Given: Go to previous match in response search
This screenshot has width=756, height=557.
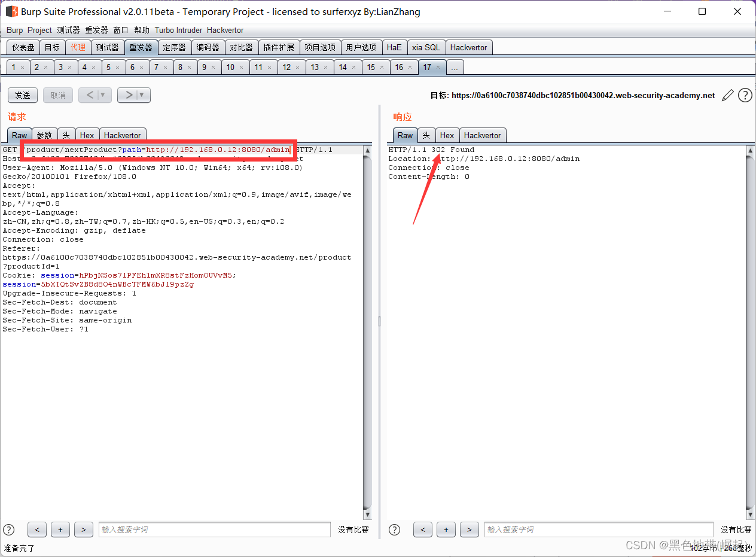Looking at the screenshot, I should [x=422, y=529].
